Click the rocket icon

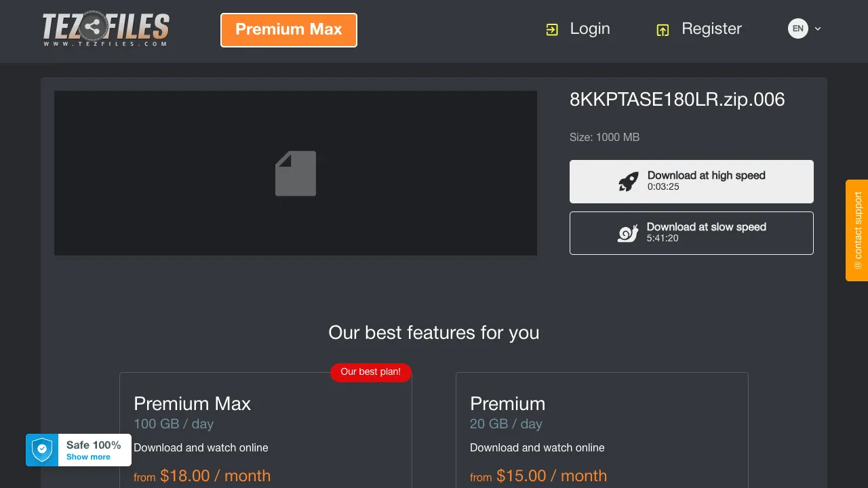coord(629,181)
